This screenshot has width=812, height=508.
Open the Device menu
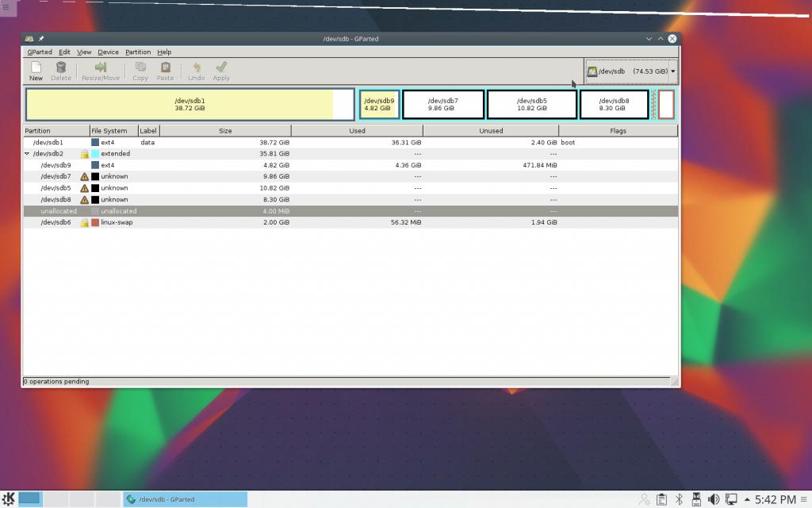click(x=108, y=52)
